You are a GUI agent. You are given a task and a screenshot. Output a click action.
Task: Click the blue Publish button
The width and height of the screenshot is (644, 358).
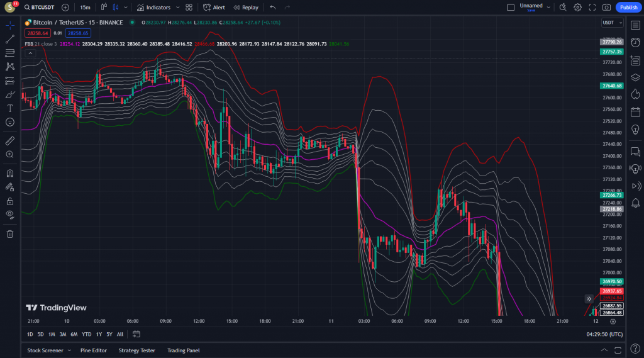628,8
